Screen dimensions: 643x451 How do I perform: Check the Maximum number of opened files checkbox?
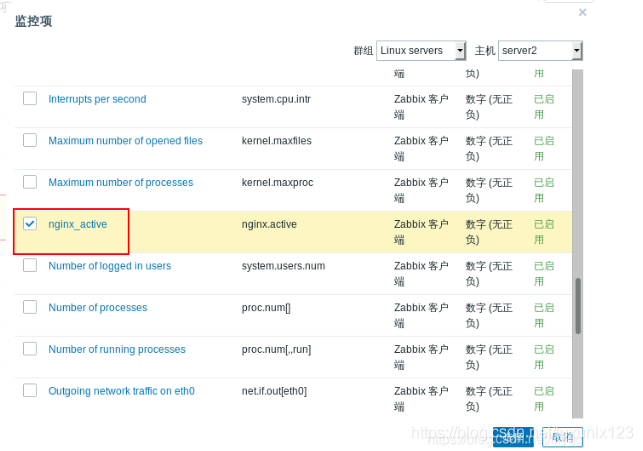[30, 141]
